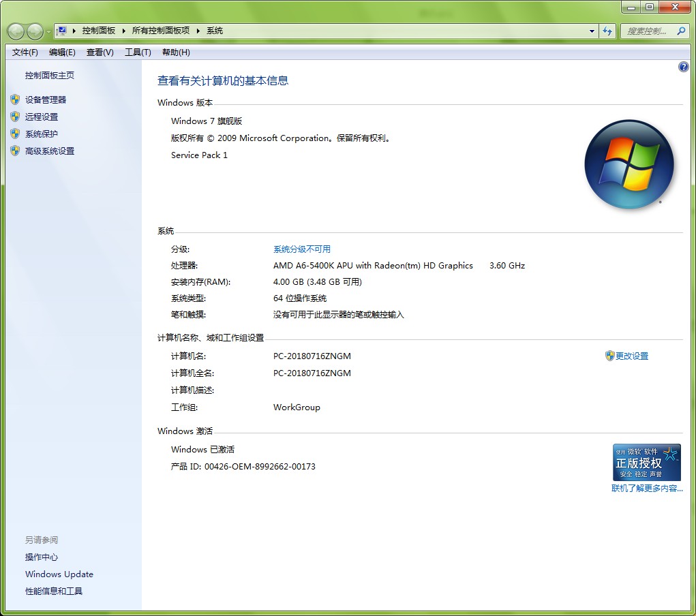Click the shield icon beside 系统保护
This screenshot has width=696, height=616.
click(15, 134)
